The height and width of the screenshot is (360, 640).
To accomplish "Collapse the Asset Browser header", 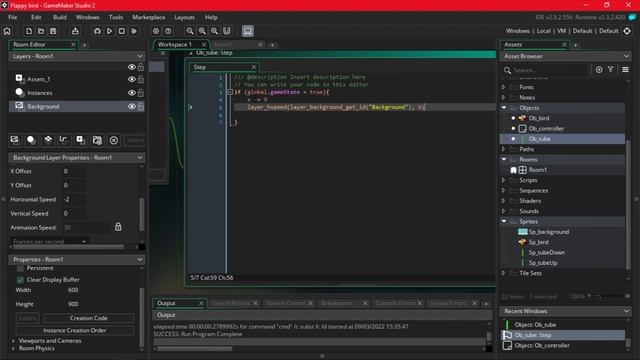I will tap(626, 56).
